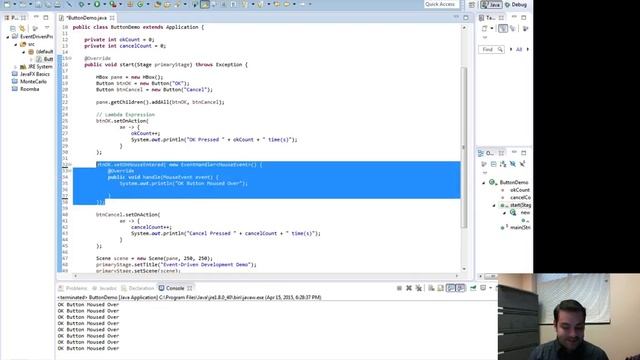This screenshot has width=640, height=360.
Task: Open the Javadoc tab
Action: pos(104,288)
